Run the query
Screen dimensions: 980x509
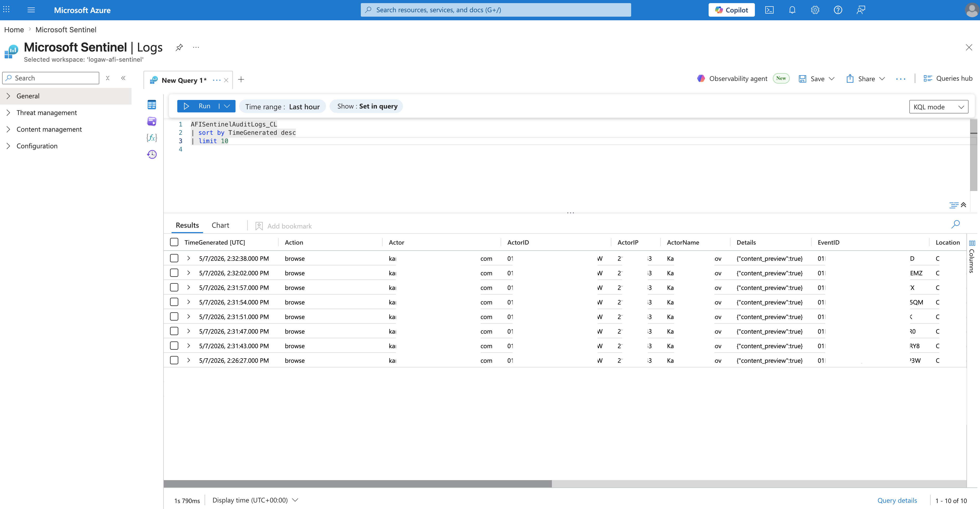point(198,106)
